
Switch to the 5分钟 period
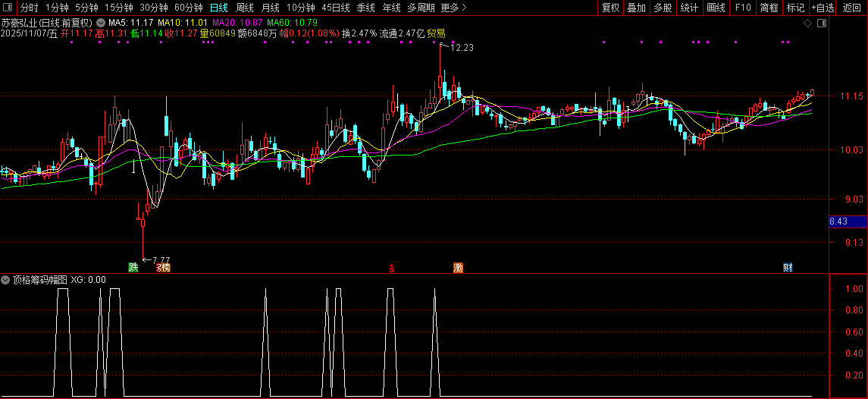(87, 8)
